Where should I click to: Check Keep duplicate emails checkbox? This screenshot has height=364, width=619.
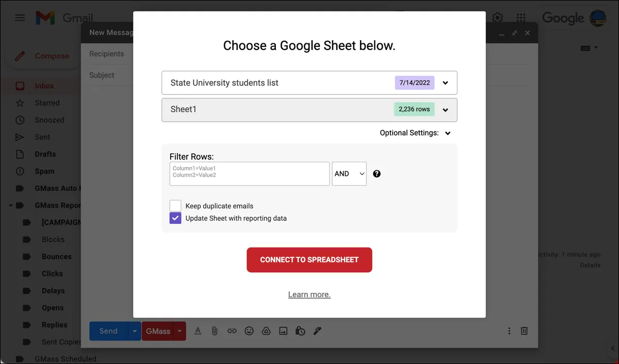pos(175,206)
